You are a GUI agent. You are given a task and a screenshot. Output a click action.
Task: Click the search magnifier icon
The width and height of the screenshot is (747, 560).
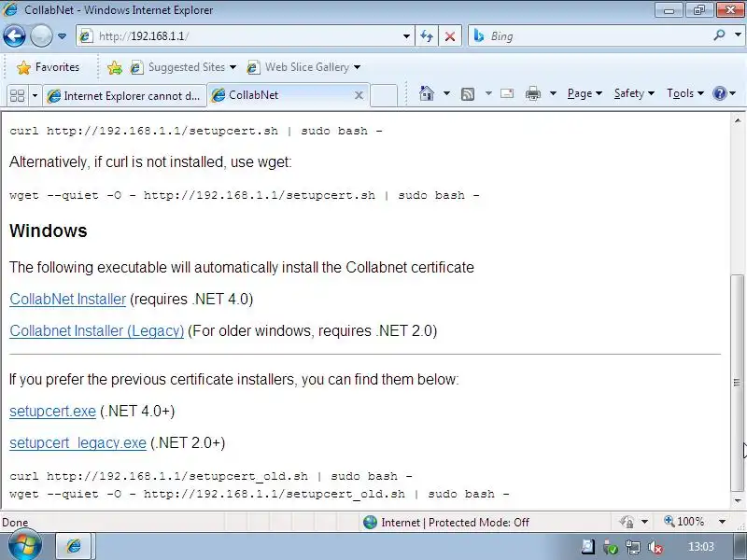pos(719,35)
